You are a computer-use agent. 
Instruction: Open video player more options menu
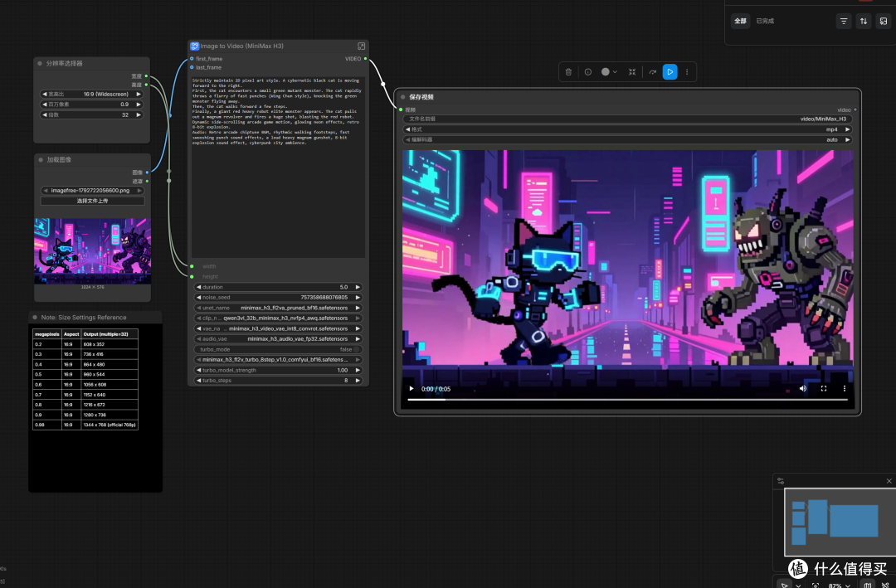(x=844, y=389)
